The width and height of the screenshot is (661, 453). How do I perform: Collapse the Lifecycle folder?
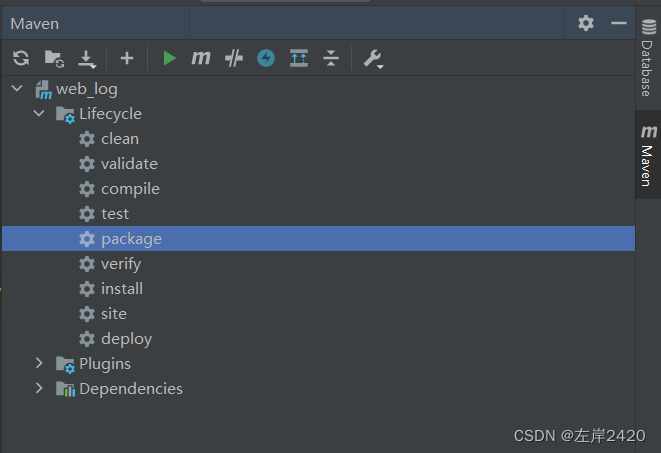[39, 113]
